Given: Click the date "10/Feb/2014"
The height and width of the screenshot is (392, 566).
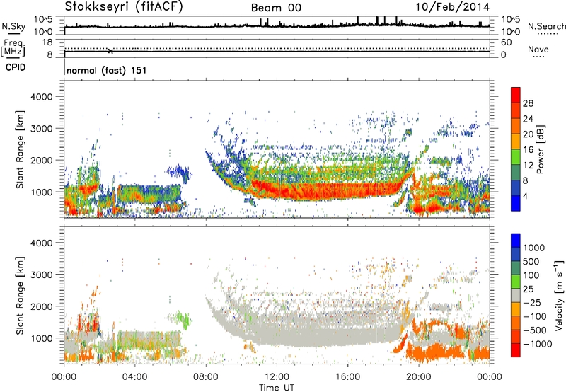Looking at the screenshot, I should click(x=453, y=7).
